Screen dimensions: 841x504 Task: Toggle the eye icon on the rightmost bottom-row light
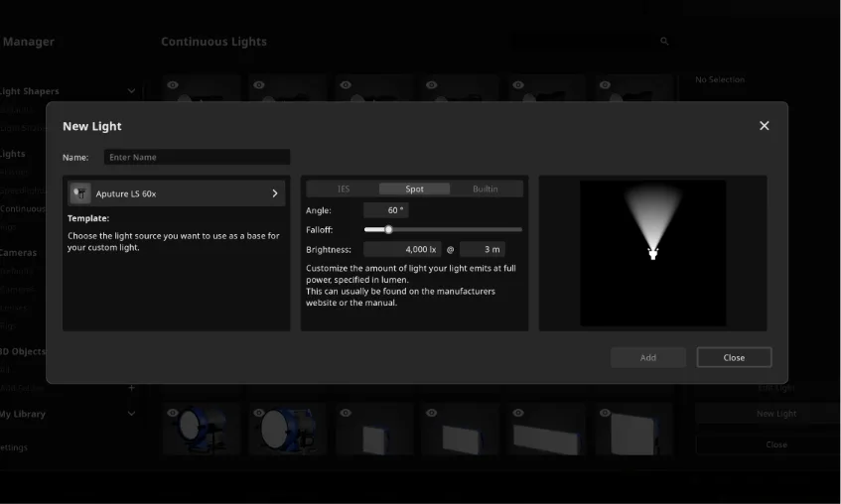click(605, 413)
